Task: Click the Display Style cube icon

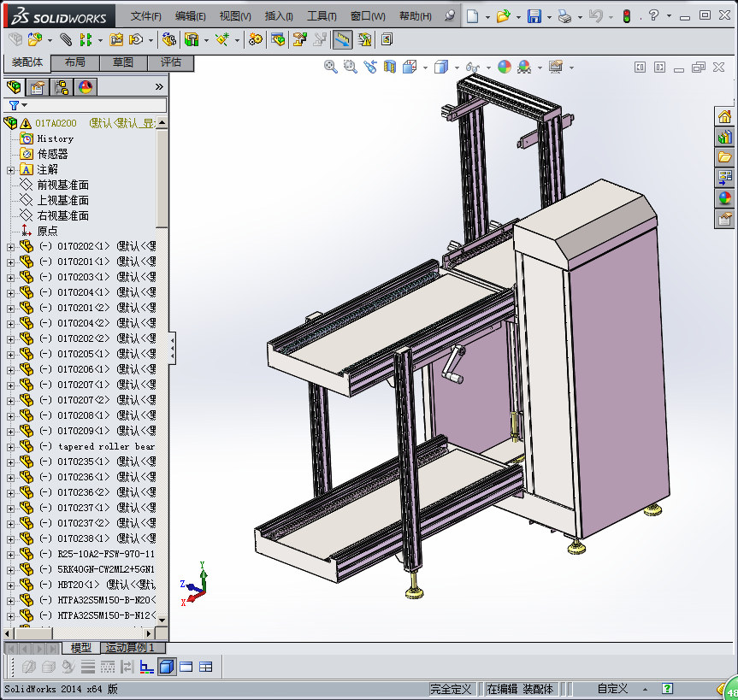Action: (441, 67)
